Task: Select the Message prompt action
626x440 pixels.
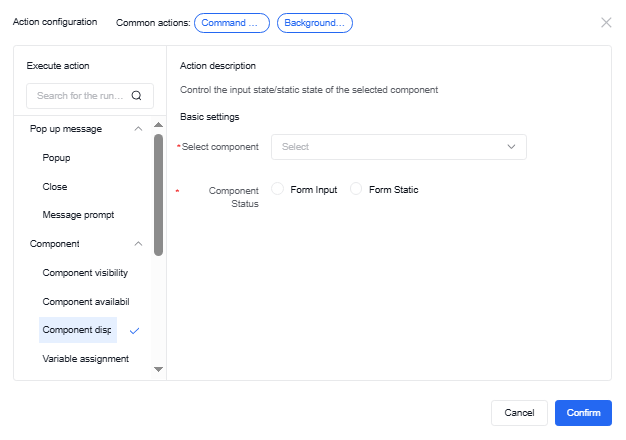Action: [78, 215]
